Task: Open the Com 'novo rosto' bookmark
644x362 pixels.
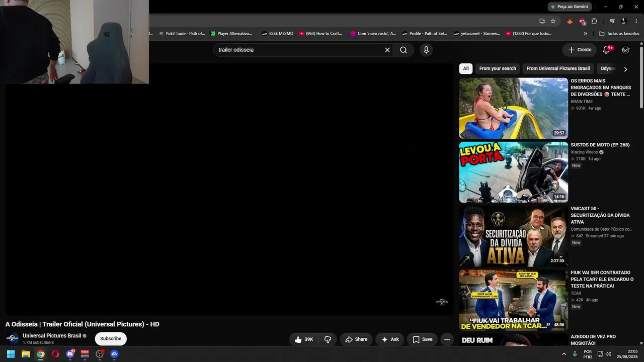Action: pos(373,34)
